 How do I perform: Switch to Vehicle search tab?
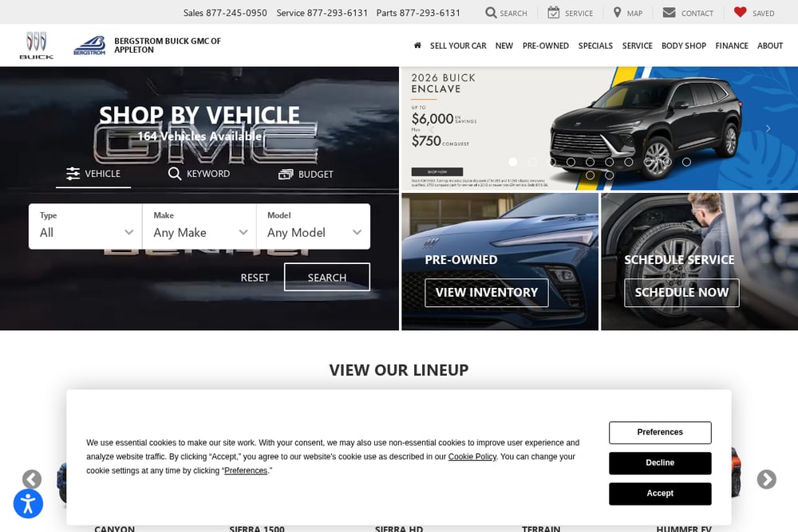click(x=93, y=174)
